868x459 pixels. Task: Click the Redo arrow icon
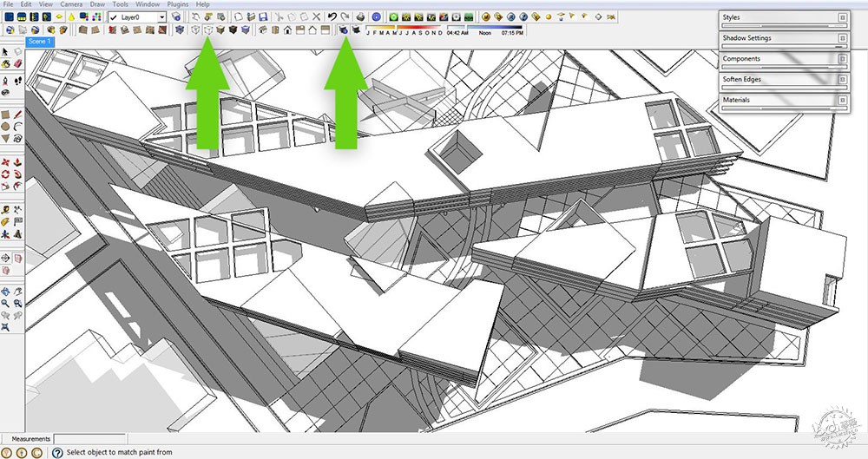(345, 17)
